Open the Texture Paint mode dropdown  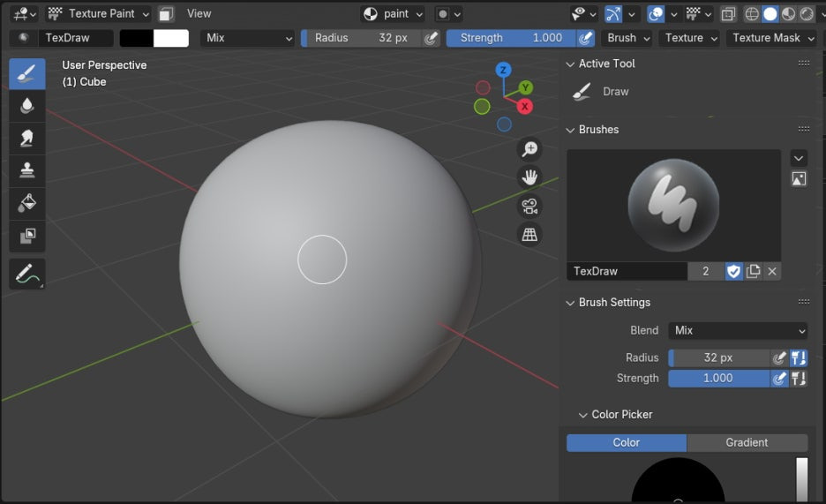click(99, 14)
